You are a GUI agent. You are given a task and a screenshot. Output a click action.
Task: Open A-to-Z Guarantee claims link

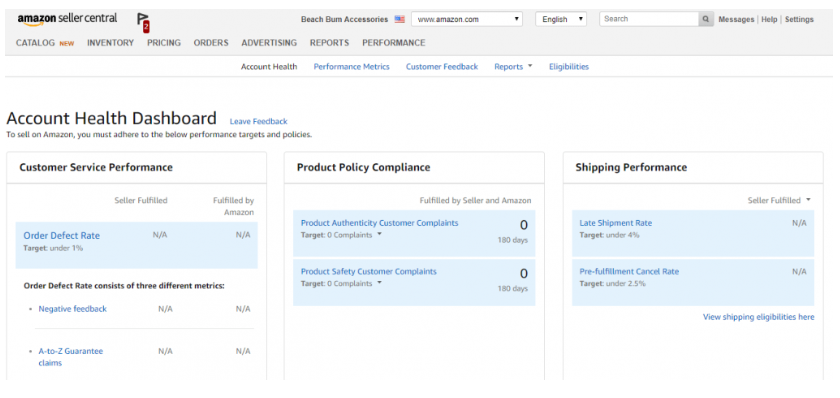71,357
